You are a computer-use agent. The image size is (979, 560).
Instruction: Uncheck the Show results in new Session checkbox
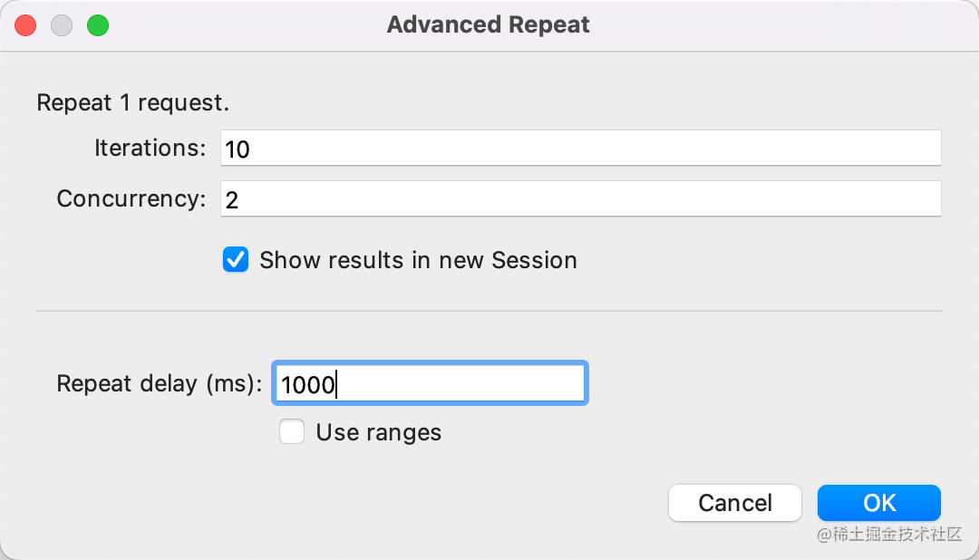[x=236, y=261]
